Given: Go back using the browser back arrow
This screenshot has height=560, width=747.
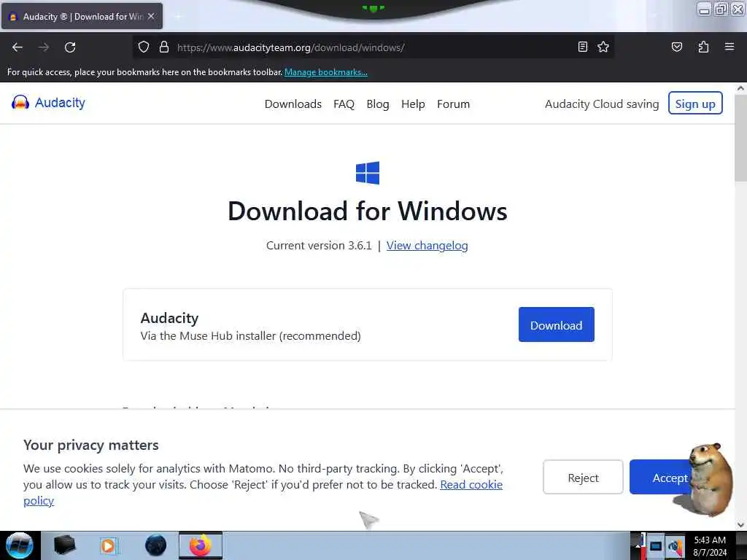Looking at the screenshot, I should pyautogui.click(x=18, y=47).
